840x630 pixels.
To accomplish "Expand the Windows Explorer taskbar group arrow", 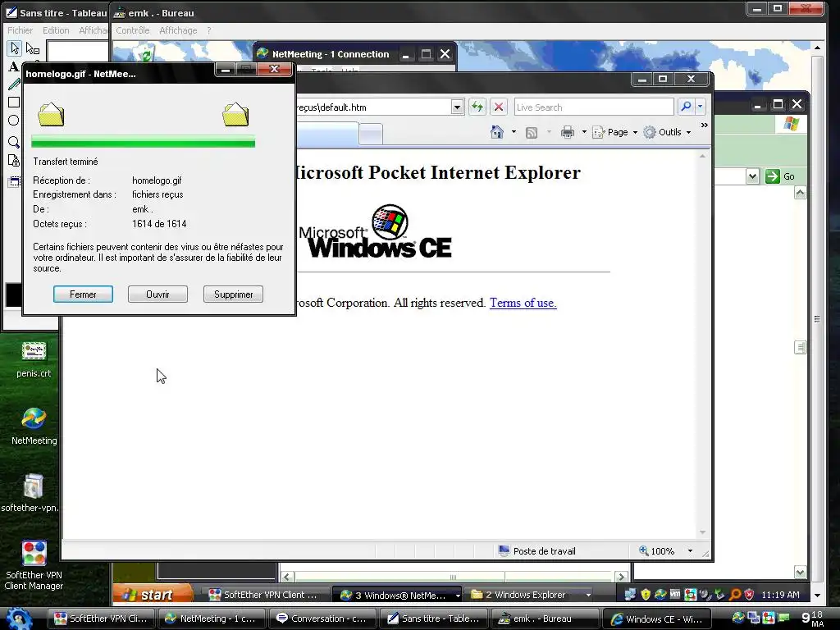I will 588,596.
